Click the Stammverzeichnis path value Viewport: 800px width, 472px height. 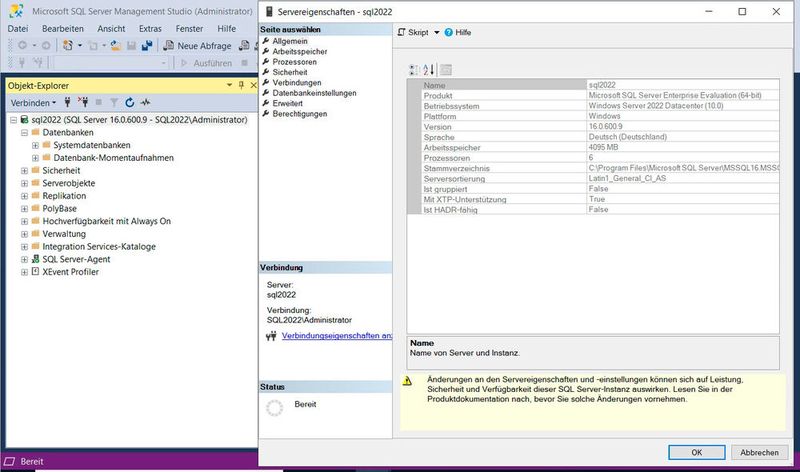683,168
